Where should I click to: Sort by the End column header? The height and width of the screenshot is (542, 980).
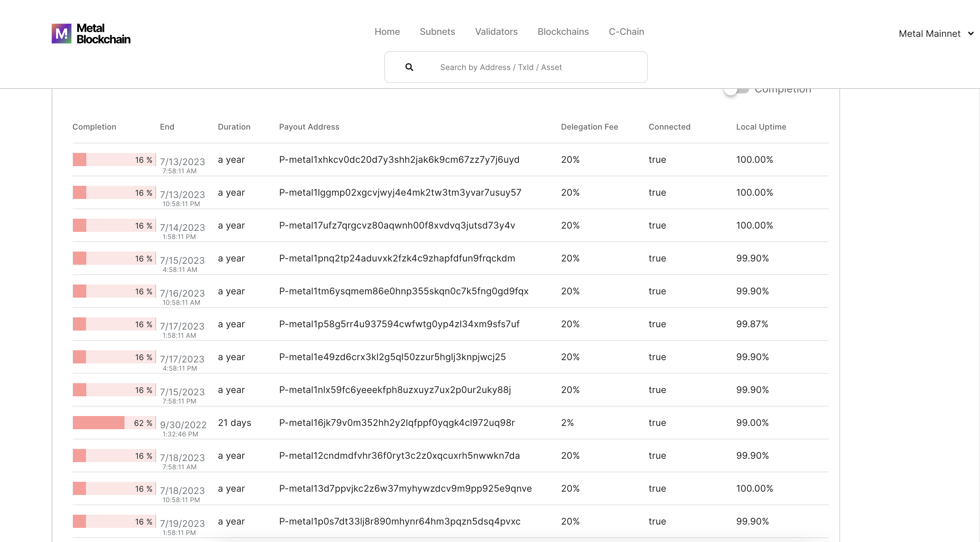pos(167,127)
